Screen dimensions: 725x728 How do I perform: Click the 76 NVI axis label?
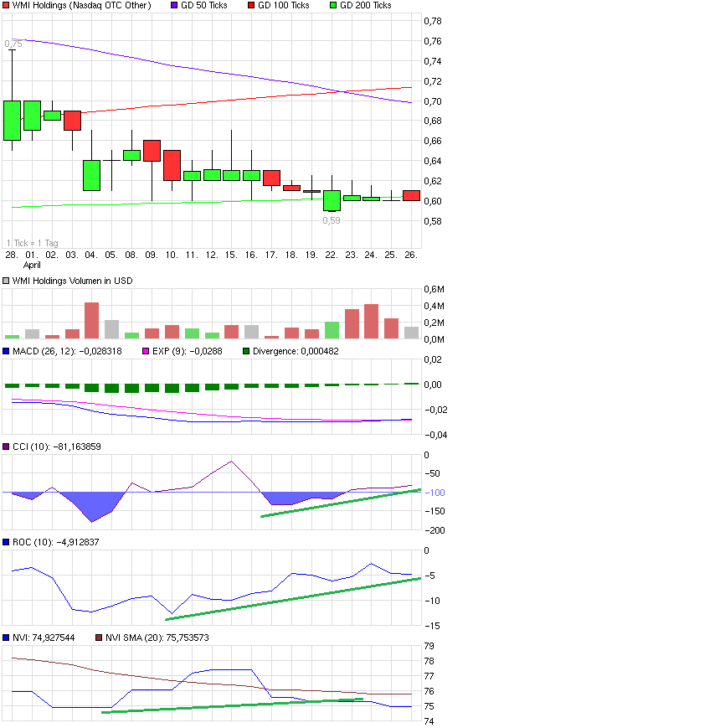coord(429,691)
